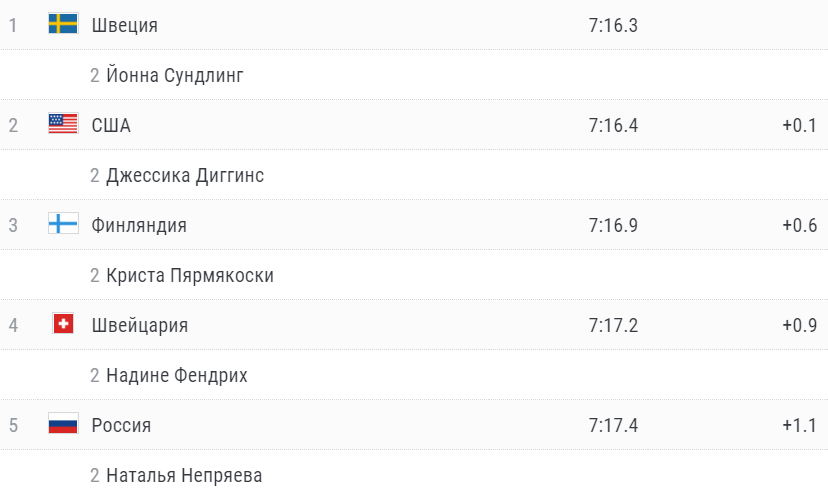Click the Russia flag icon
The image size is (828, 494).
(x=63, y=424)
